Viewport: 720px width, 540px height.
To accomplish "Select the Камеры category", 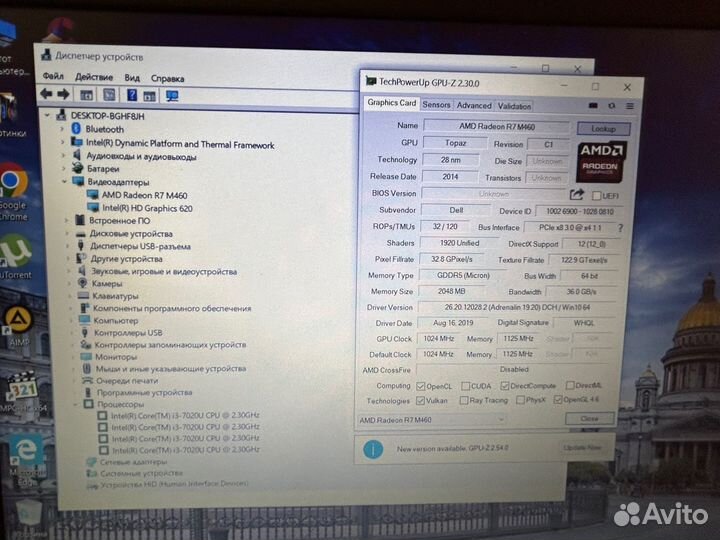I will pos(107,284).
